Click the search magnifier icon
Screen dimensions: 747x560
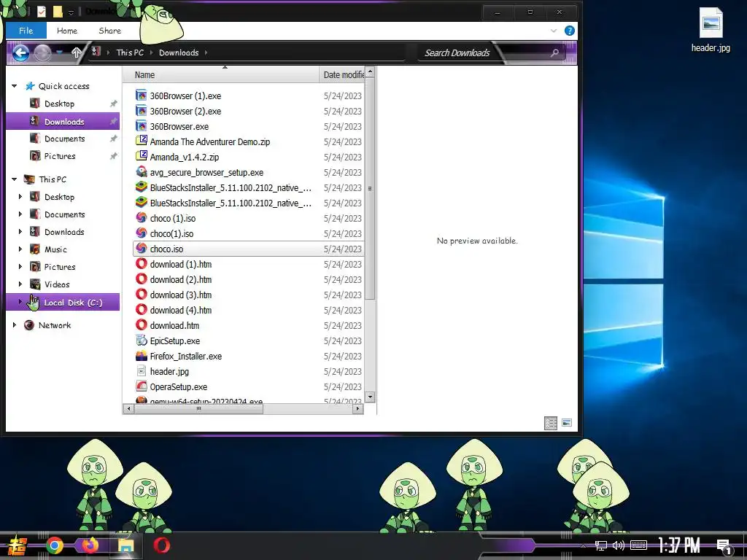point(554,52)
